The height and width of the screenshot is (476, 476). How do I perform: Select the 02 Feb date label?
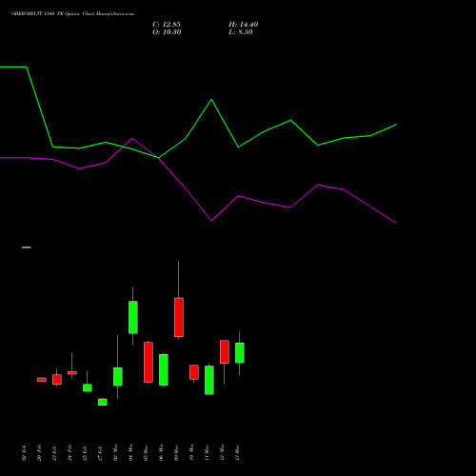pyautogui.click(x=24, y=453)
